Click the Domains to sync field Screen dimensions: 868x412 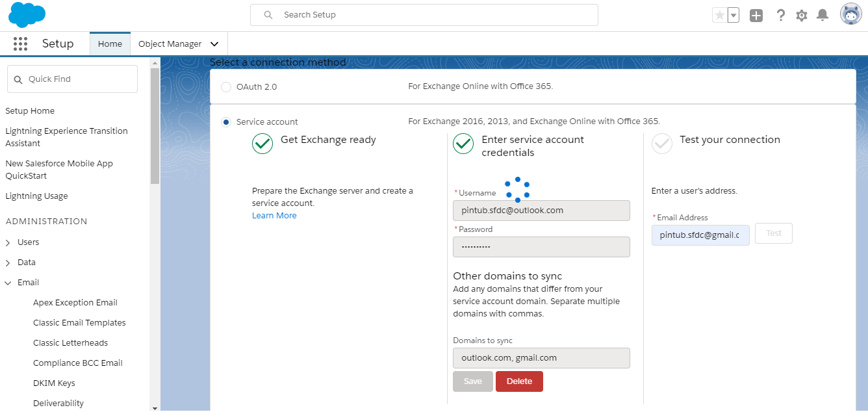click(x=541, y=358)
